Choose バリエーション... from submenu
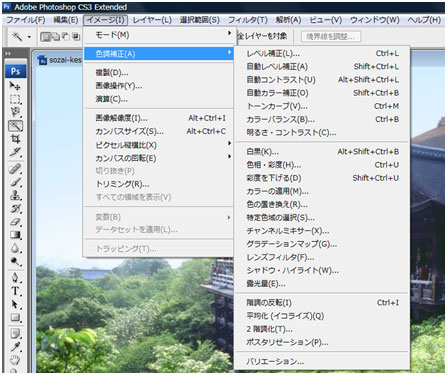Viewport: 447px width, 375px height. coord(322,361)
